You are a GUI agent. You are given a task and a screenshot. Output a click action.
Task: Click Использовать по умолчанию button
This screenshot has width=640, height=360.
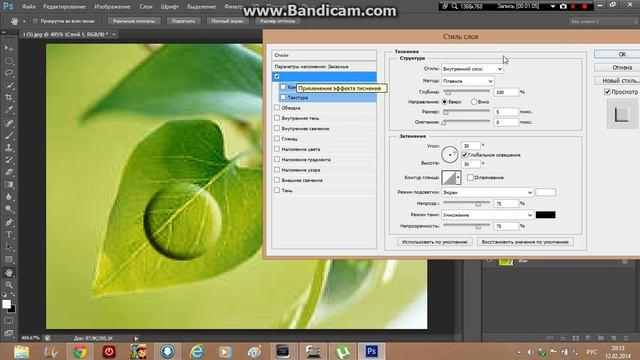tap(435, 242)
